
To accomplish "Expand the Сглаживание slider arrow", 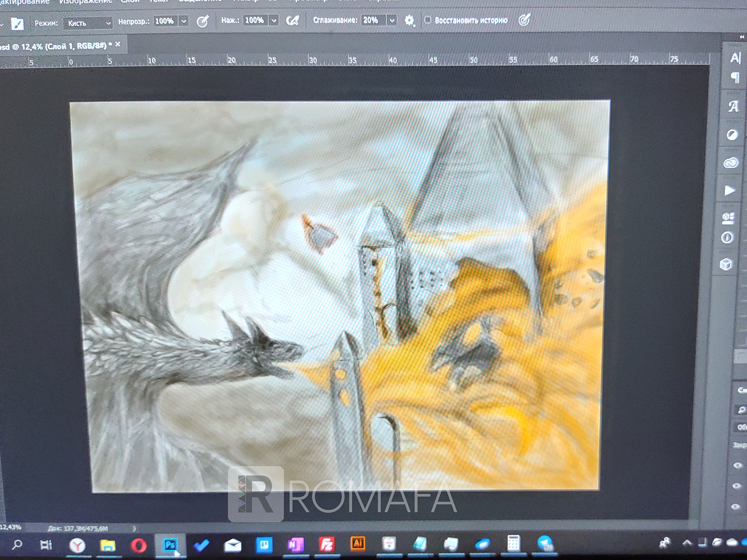I will click(x=392, y=20).
